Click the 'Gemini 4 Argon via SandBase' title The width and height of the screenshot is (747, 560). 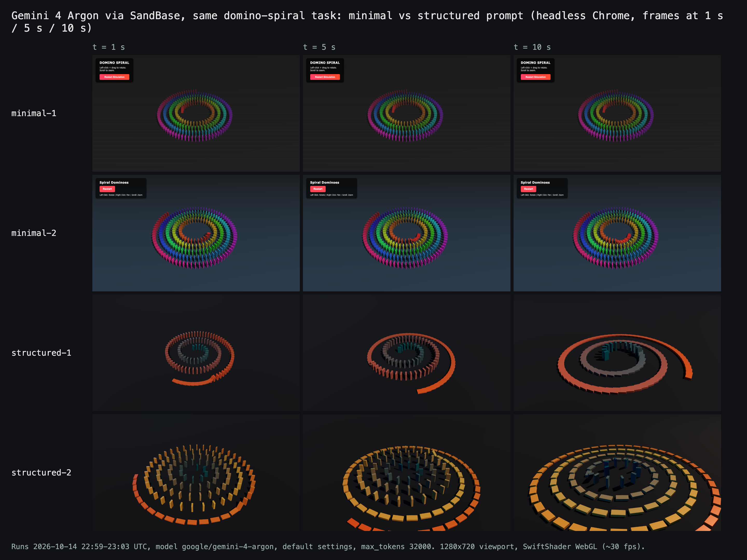tap(96, 16)
